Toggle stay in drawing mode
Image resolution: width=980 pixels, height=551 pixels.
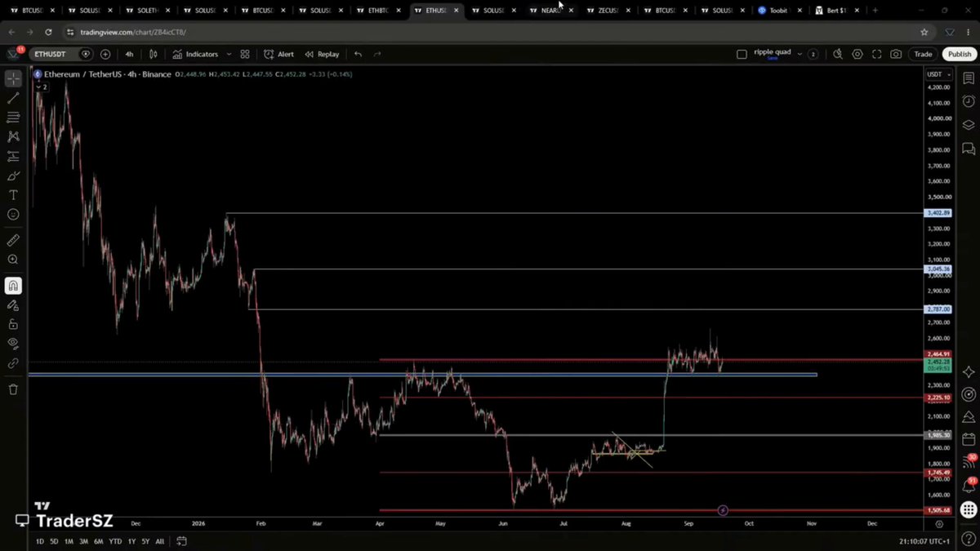[13, 305]
